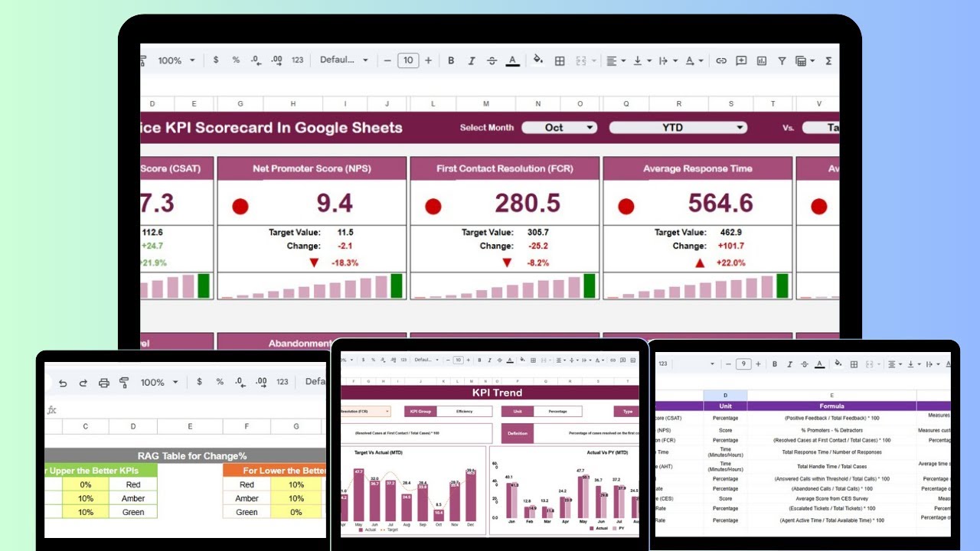The height and width of the screenshot is (551, 980).
Task: Click undo in the RAG table window
Action: tap(63, 383)
